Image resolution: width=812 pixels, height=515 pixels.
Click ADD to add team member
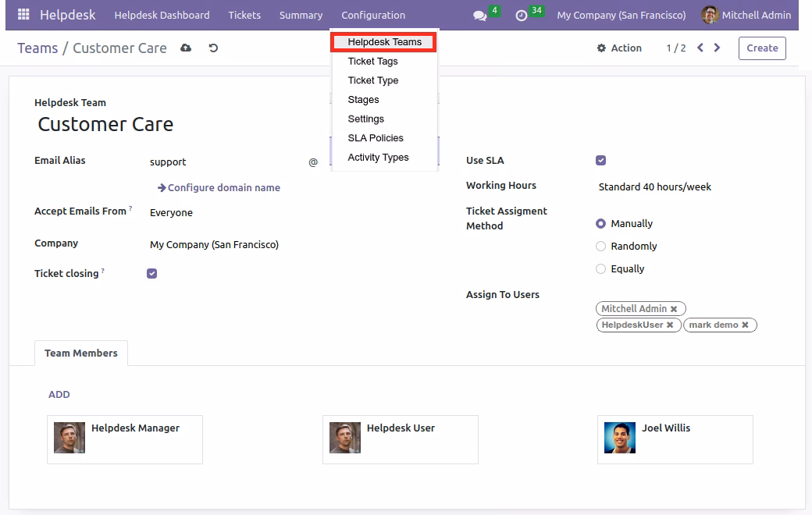point(59,394)
